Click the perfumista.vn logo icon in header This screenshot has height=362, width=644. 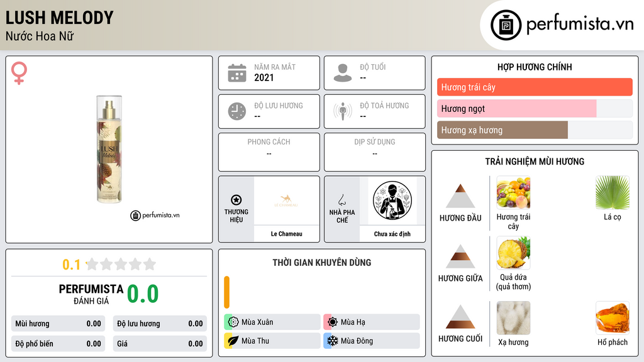click(x=506, y=25)
